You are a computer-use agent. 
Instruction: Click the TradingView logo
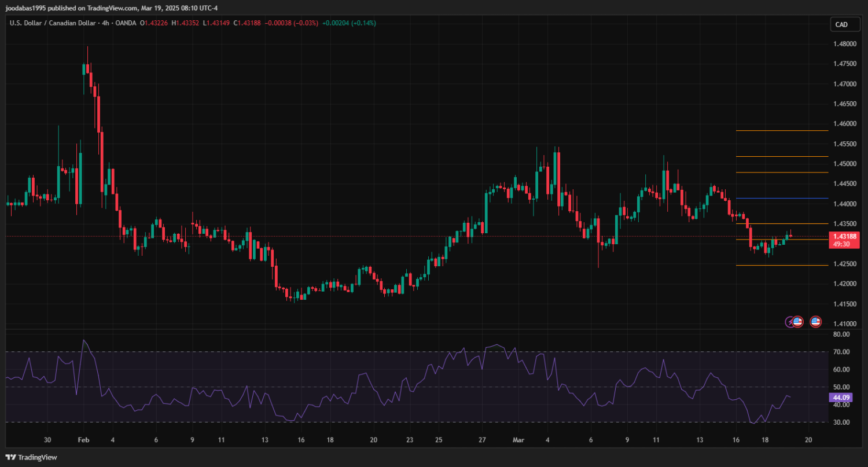31,457
